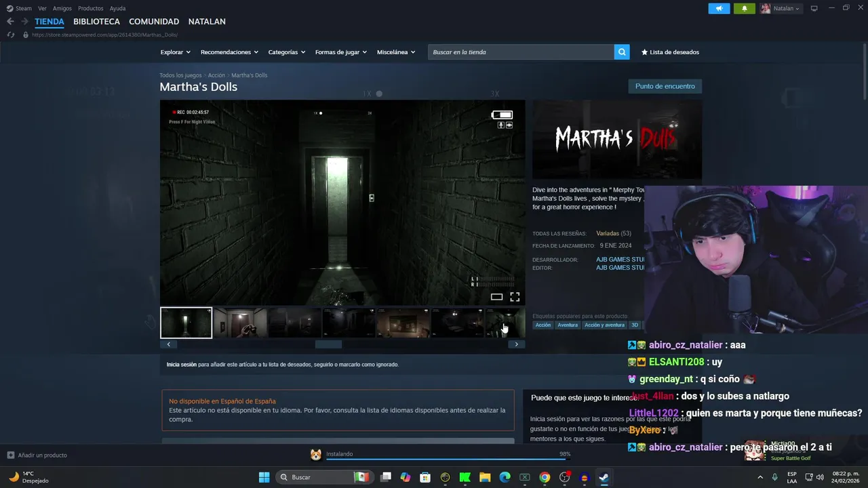Select the first highlighted trailer thumbnail

186,323
